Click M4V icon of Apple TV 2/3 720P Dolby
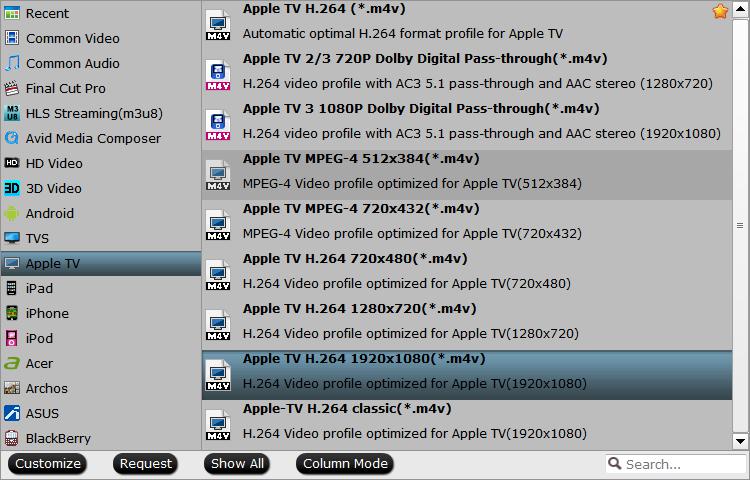Screen dimensions: 750x480 pyautogui.click(x=218, y=76)
